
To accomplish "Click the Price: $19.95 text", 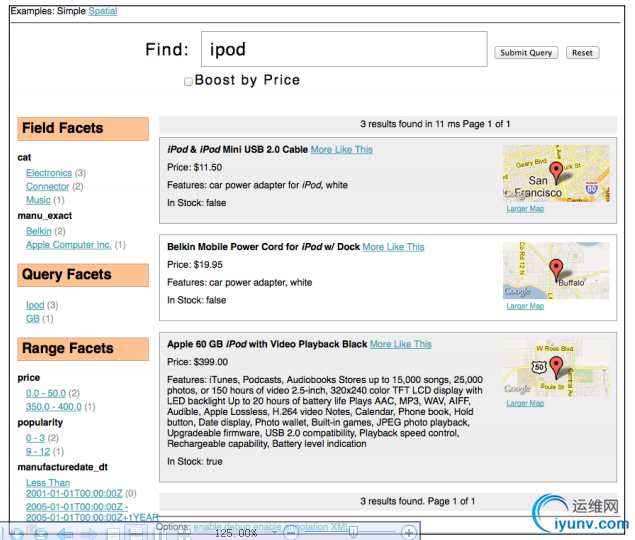I will (195, 265).
